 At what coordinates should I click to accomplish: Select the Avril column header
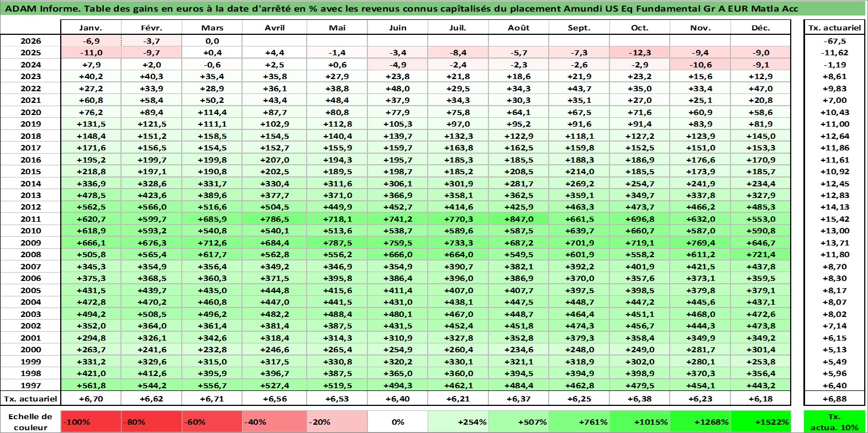275,28
